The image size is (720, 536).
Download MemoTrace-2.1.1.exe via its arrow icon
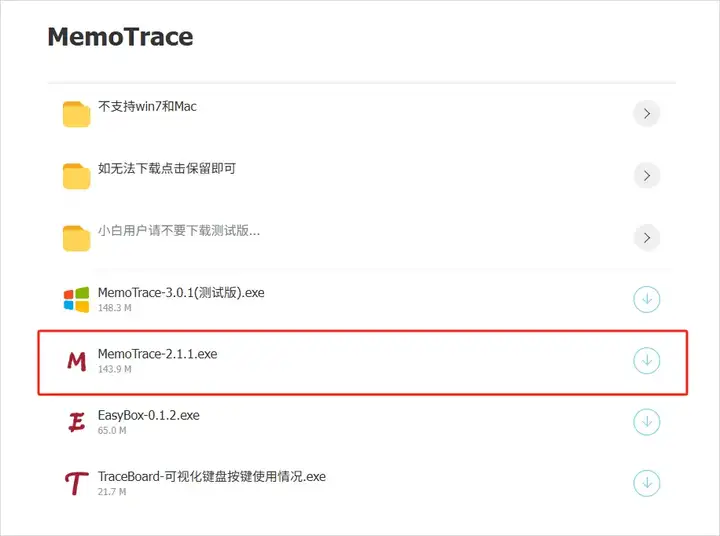[x=647, y=361]
